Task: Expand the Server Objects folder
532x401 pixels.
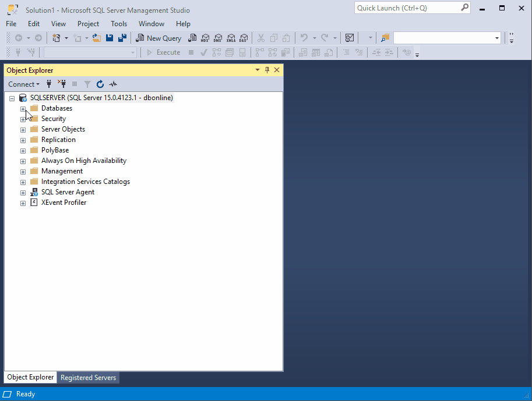Action: click(x=23, y=130)
